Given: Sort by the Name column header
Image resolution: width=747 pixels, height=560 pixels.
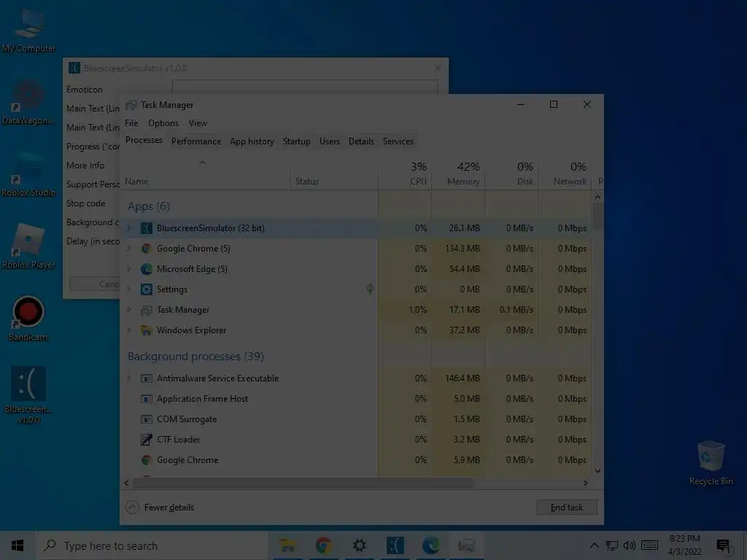Looking at the screenshot, I should coord(205,174).
